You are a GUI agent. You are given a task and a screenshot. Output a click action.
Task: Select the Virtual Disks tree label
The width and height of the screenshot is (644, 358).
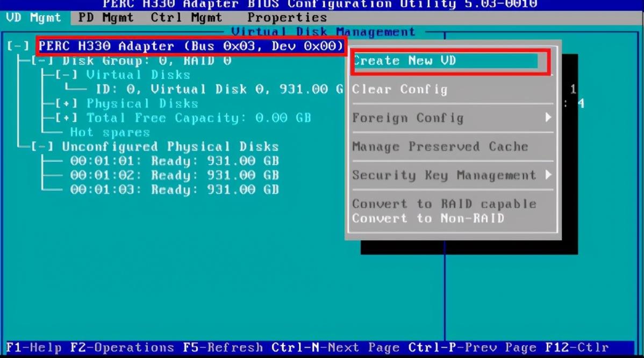click(x=138, y=75)
